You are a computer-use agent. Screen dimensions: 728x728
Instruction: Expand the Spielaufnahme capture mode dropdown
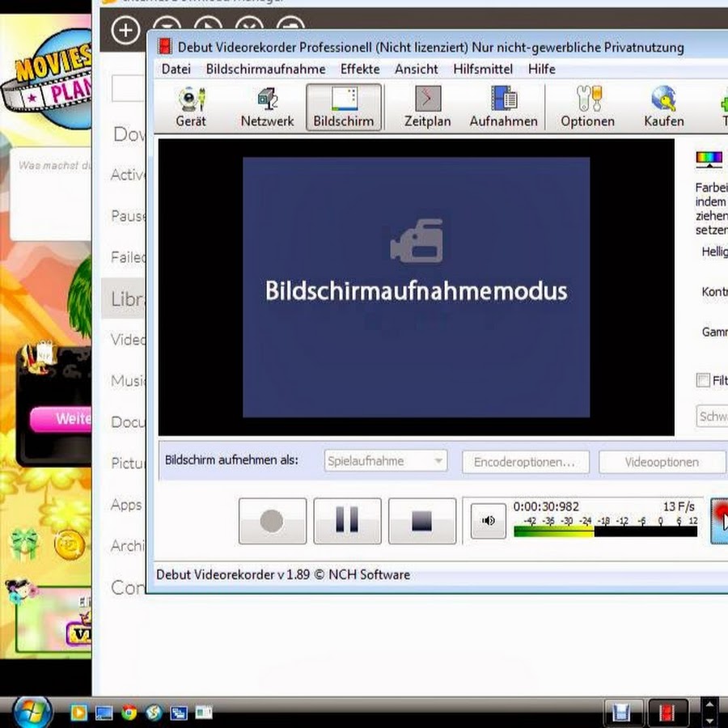(386, 461)
